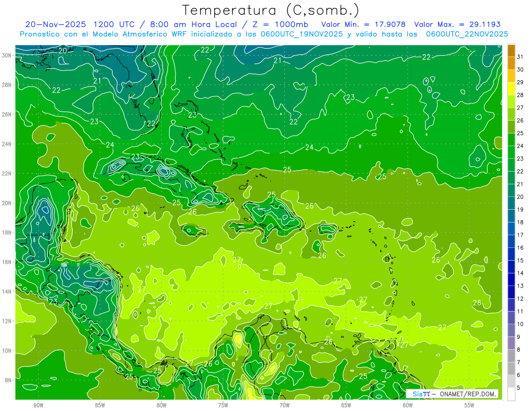This screenshot has width=532, height=411.
Task: Click the 85W longitude axis label
Action: coord(100,405)
